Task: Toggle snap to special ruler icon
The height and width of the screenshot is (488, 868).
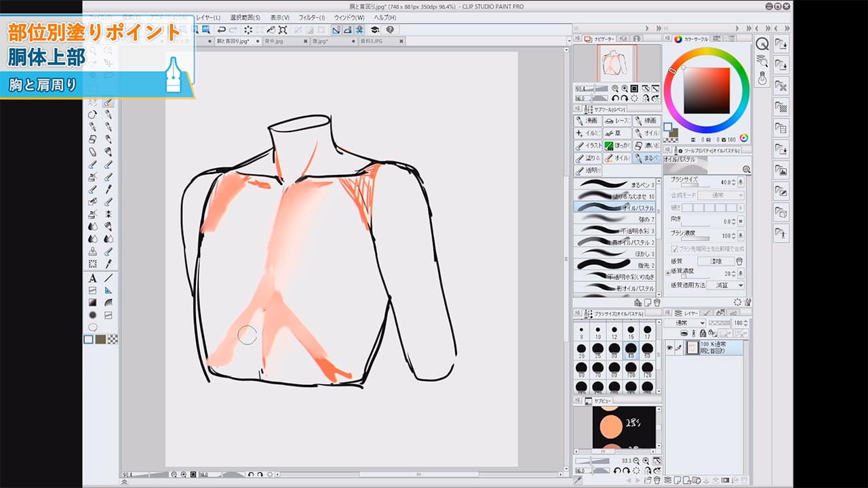Action: point(347,30)
